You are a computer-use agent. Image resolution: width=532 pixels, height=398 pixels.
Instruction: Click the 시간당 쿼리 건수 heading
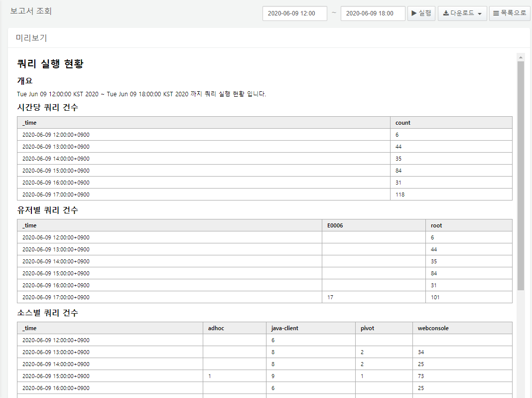click(47, 107)
